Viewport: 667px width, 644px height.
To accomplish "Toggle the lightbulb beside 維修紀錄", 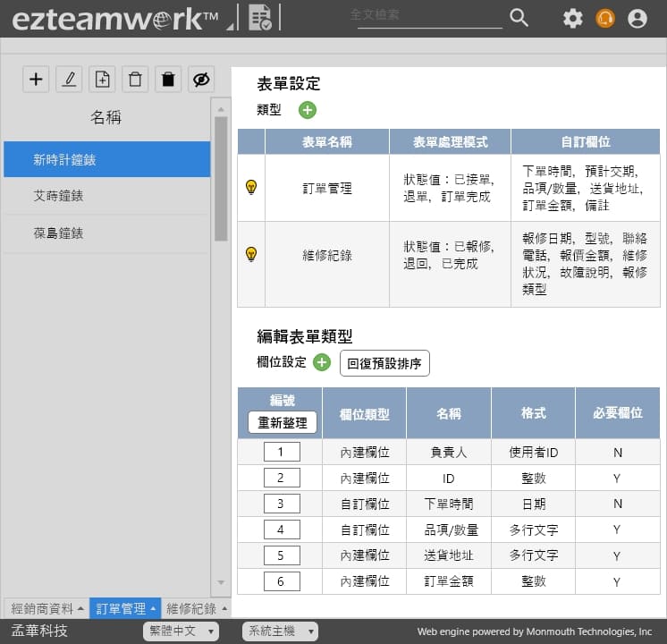I will pyautogui.click(x=251, y=254).
